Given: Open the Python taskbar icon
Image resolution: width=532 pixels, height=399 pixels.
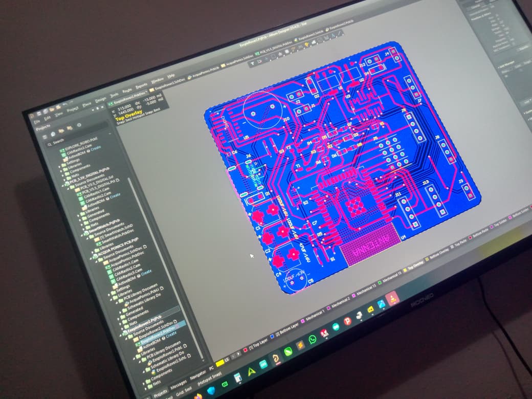Looking at the screenshot, I should (x=359, y=316).
